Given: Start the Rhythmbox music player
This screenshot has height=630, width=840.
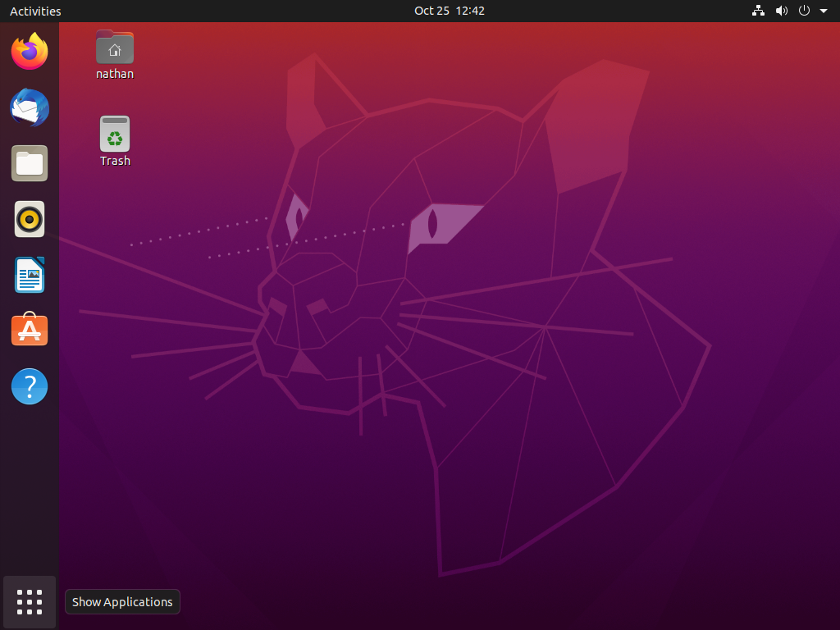Looking at the screenshot, I should tap(30, 219).
